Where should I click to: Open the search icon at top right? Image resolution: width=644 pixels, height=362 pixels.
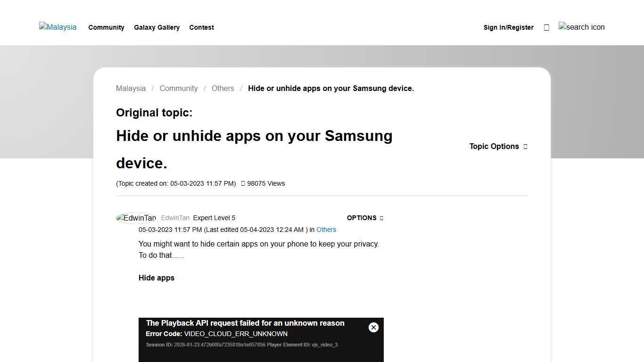581,27
